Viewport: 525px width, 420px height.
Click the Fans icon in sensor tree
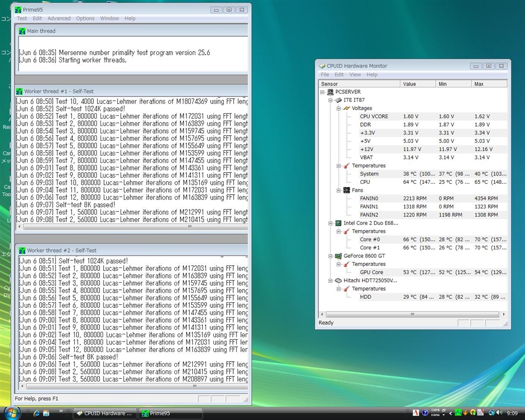click(346, 191)
